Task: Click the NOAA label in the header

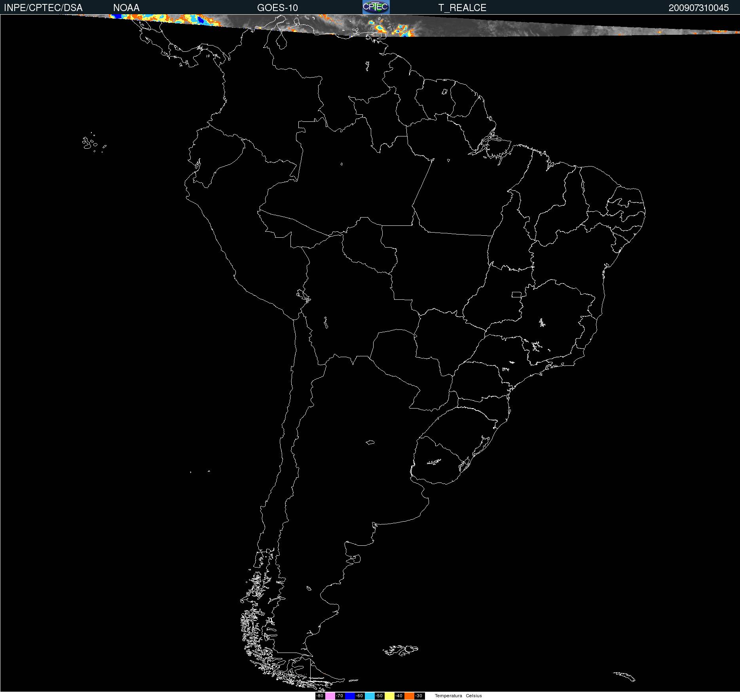Action: pos(126,8)
